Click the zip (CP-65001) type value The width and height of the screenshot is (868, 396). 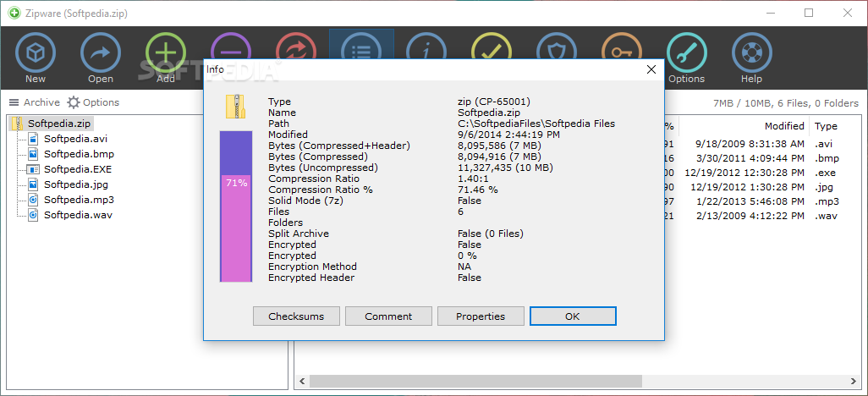494,102
